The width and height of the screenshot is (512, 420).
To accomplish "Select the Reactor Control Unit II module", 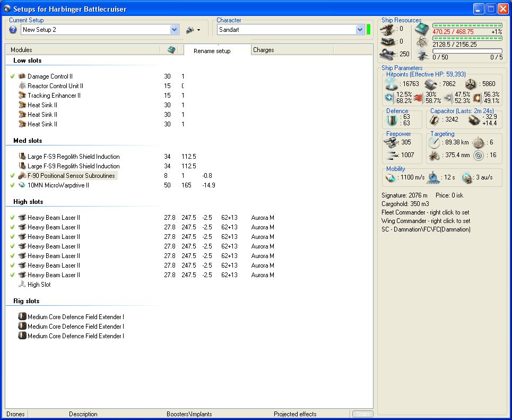I will tap(55, 86).
